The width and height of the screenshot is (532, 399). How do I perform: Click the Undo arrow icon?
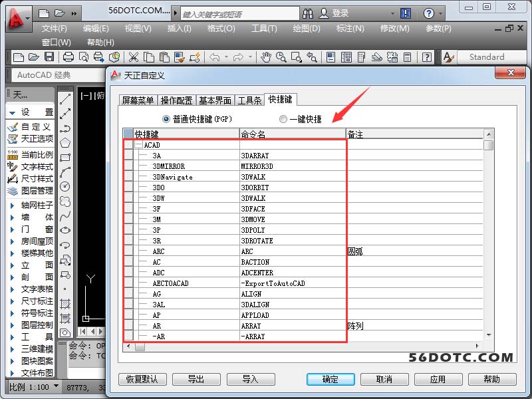click(x=214, y=58)
